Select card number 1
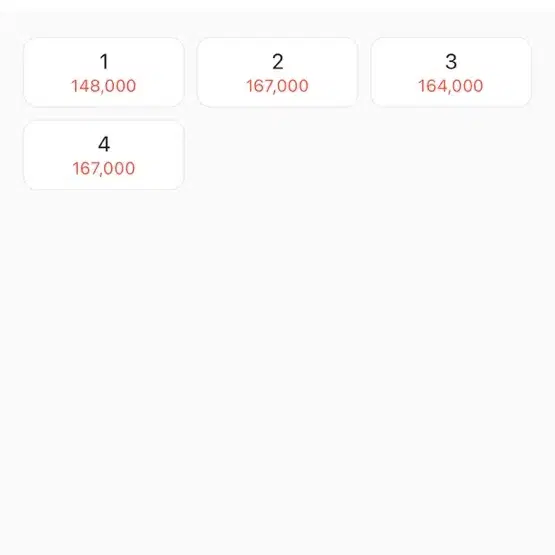Screen dimensions: 555x555 104,72
